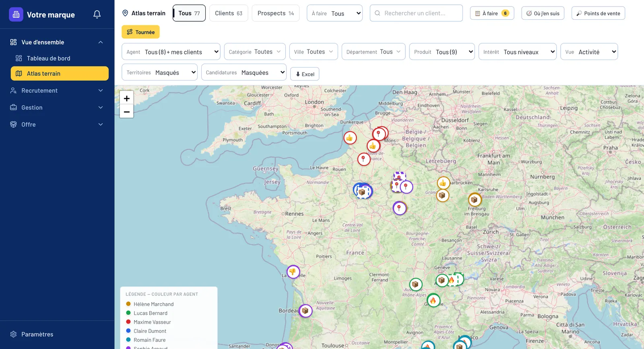Open the Ville dropdown
Screen dimensions: 644x349
pos(314,52)
